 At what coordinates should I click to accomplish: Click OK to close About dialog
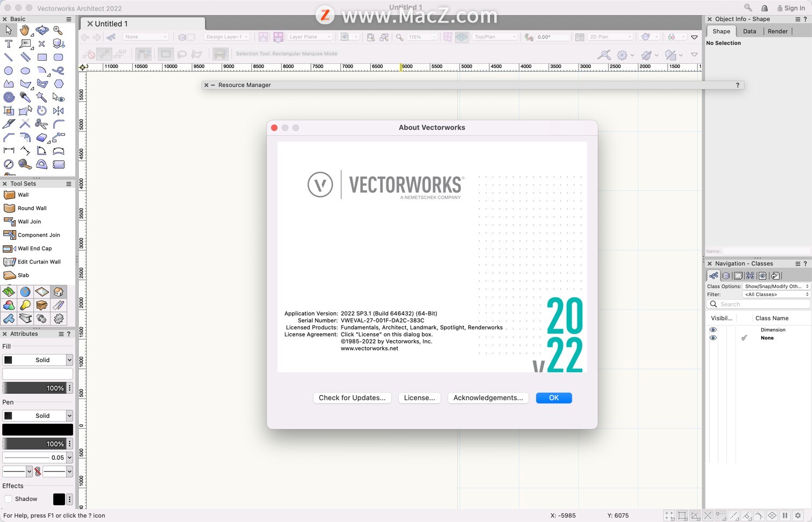(554, 398)
